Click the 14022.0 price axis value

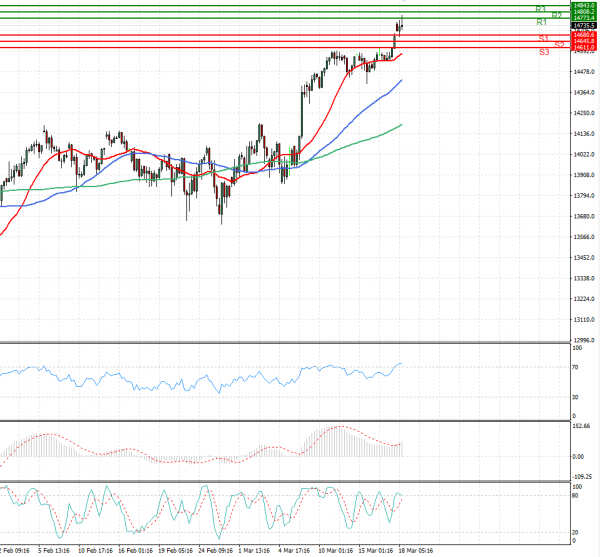point(584,154)
